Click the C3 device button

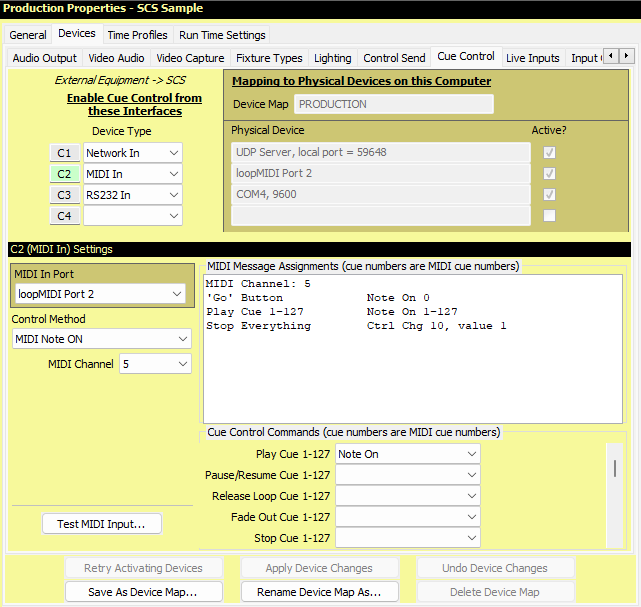click(x=64, y=195)
